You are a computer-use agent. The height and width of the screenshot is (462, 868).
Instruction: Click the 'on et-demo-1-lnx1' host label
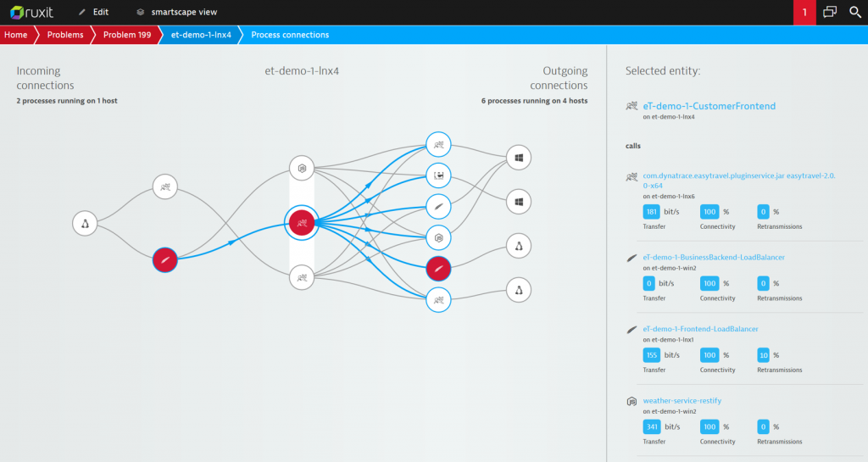point(668,340)
